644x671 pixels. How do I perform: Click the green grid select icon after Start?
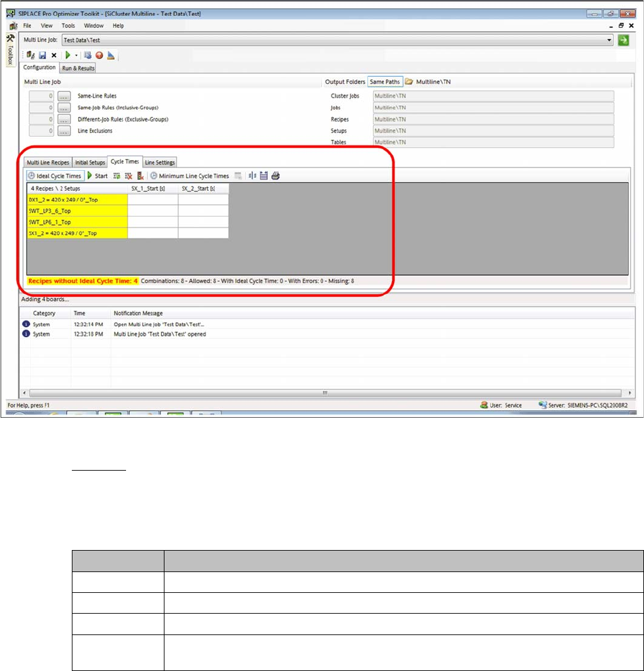pyautogui.click(x=117, y=176)
